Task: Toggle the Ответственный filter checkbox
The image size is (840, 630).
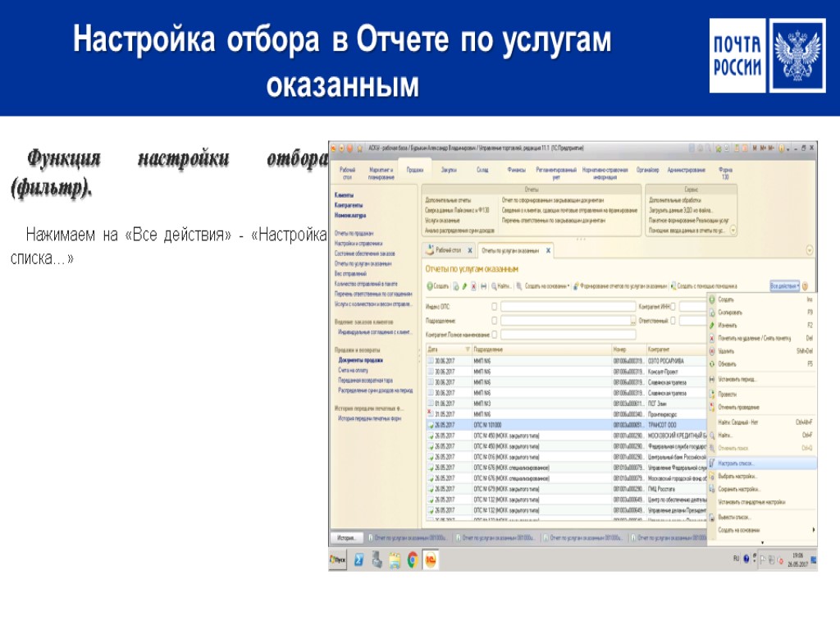Action: [x=673, y=321]
